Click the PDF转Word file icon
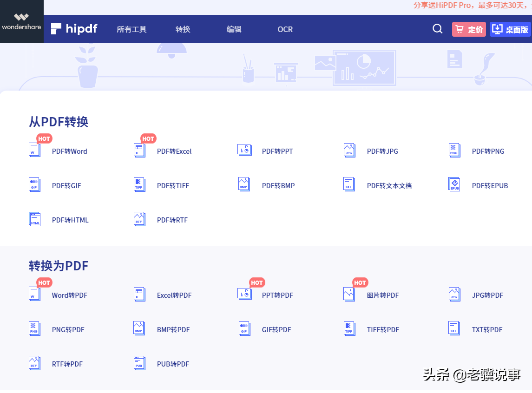This screenshot has width=532, height=393. 34,150
